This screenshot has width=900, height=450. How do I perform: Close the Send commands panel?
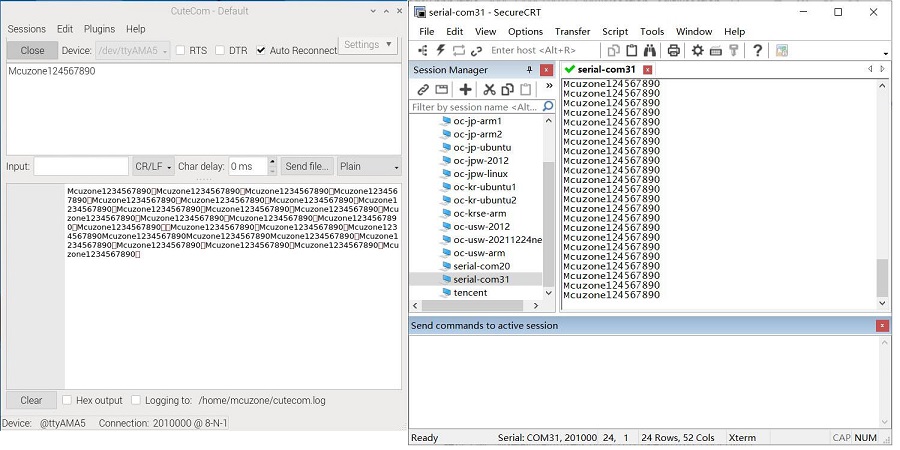882,325
